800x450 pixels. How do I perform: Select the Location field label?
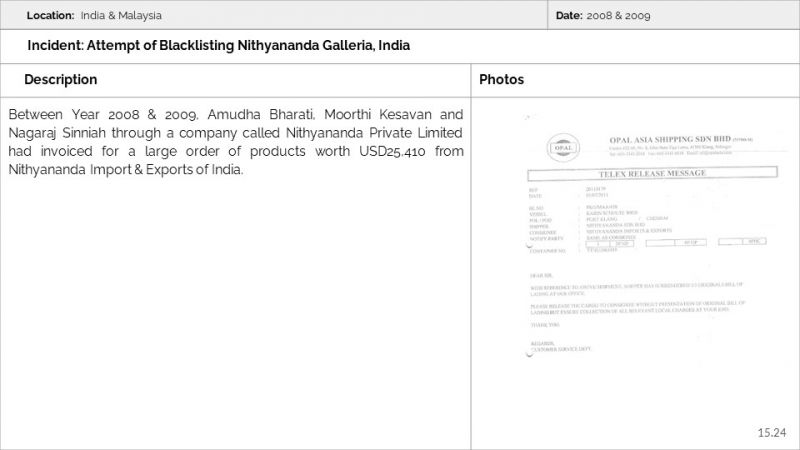coord(50,16)
